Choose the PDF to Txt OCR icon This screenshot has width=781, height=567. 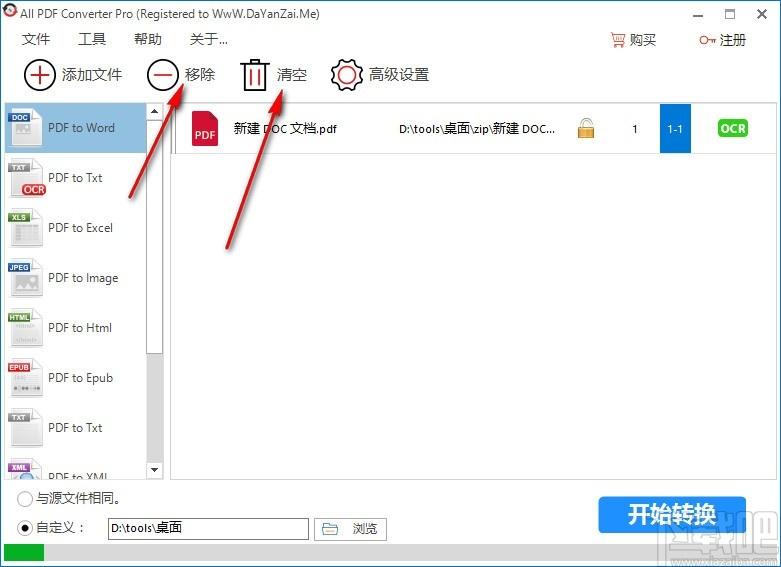tap(26, 178)
